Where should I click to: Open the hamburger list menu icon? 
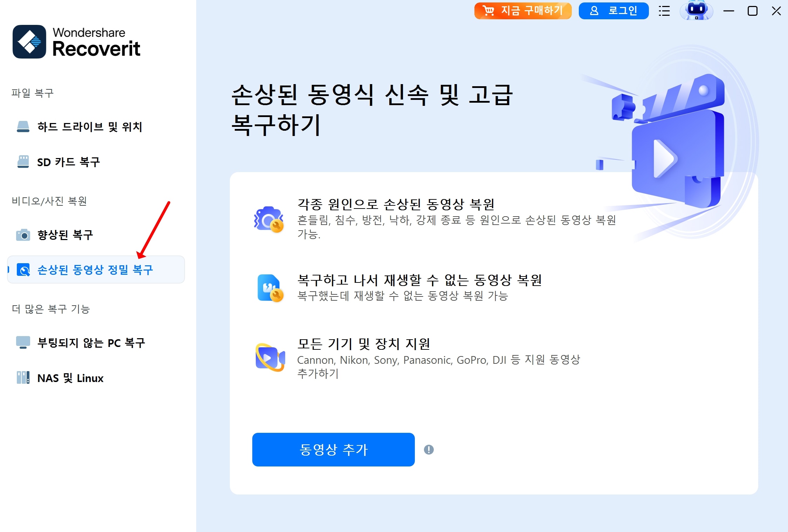pyautogui.click(x=664, y=11)
